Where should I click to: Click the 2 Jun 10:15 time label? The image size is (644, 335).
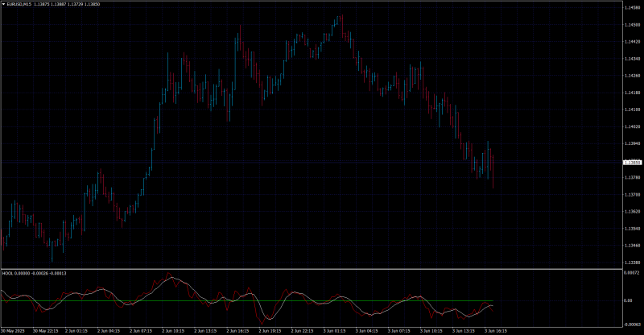[173, 331]
